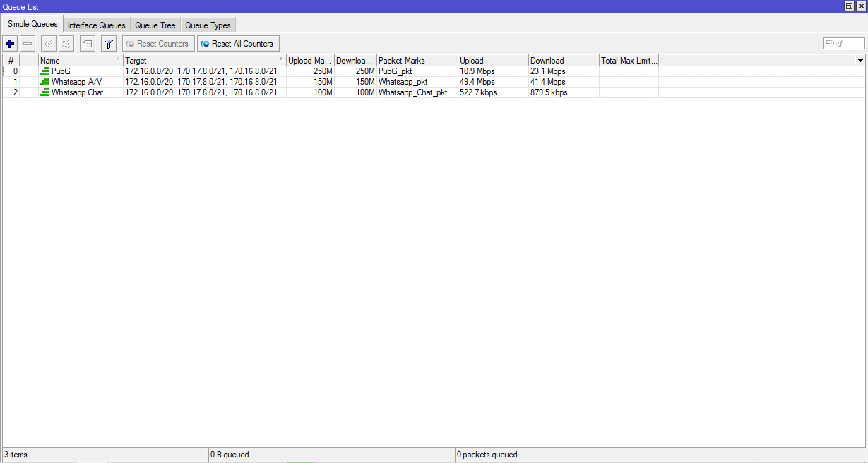868x463 pixels.
Task: Click the Remove (minus) toolbar icon
Action: click(28, 44)
